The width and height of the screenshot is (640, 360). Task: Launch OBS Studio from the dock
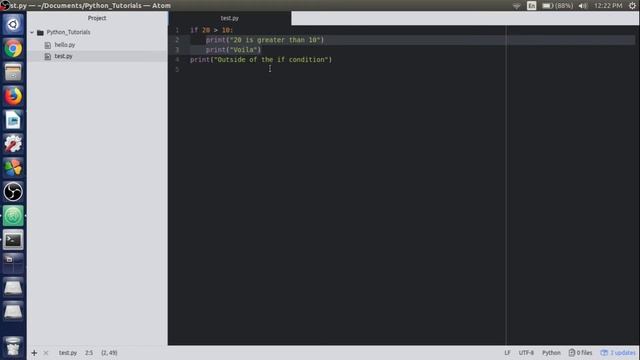(13, 192)
